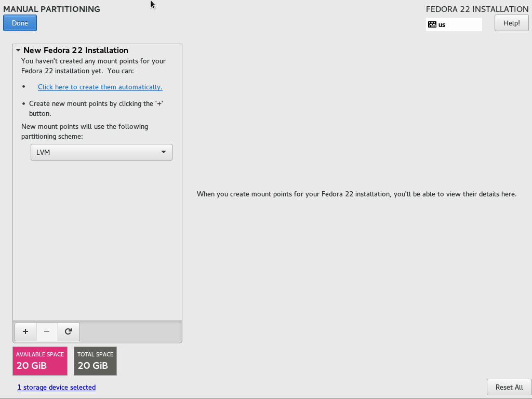Click the 'MANUAL PARTITIONING' heading
Viewport: 532px width, 399px height.
[51, 9]
